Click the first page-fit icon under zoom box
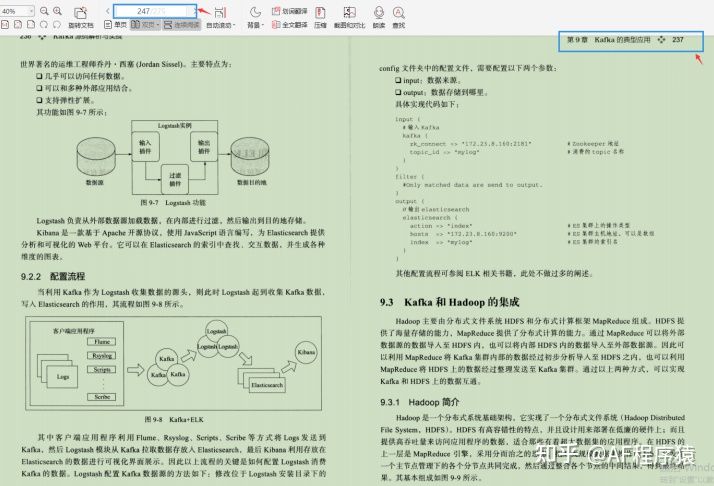Image resolution: width=714 pixels, height=486 pixels. 5,25
